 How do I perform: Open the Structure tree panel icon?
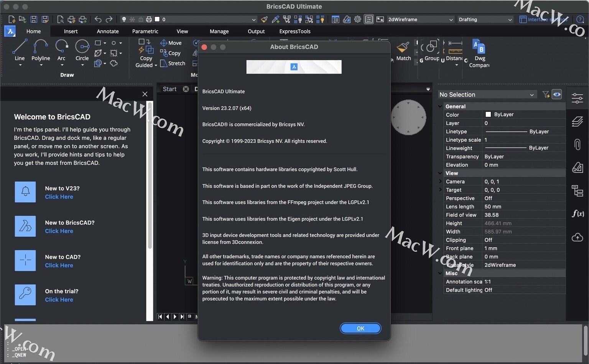tap(577, 190)
